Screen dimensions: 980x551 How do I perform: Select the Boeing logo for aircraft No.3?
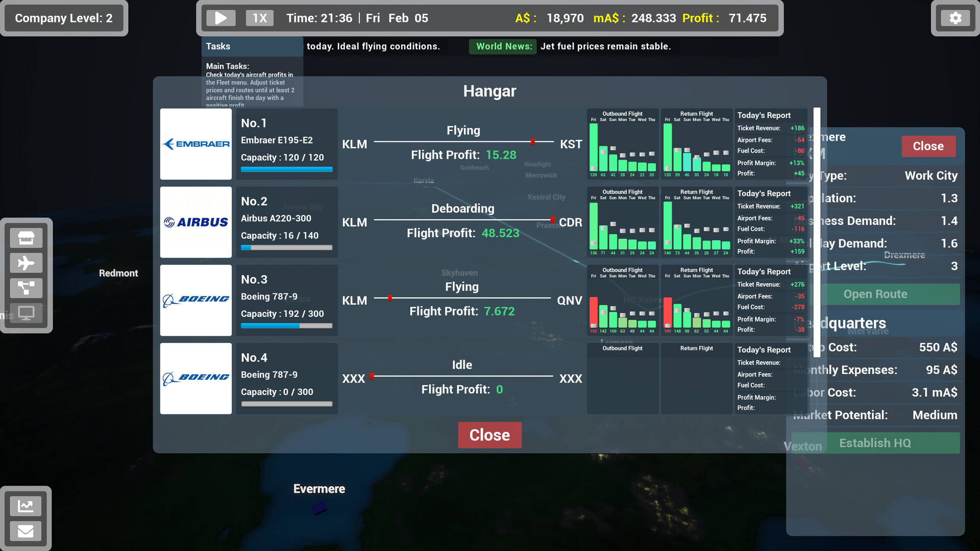click(196, 300)
